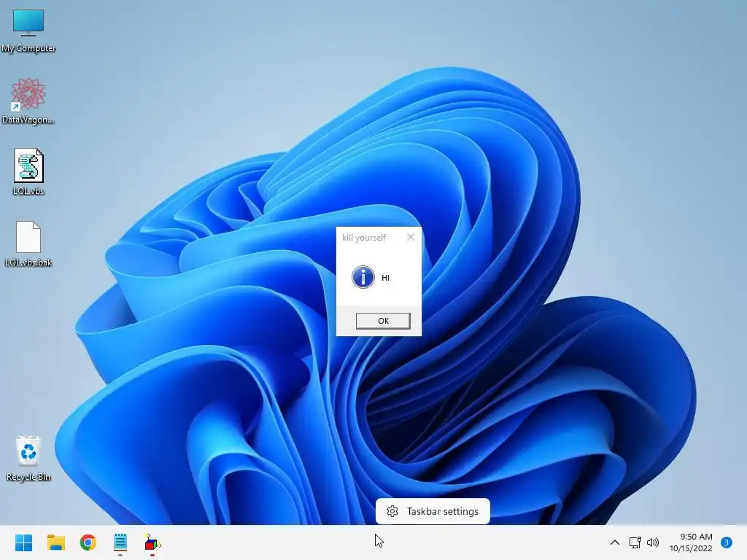Open the network status tray icon
Viewport: 747px width, 560px height.
click(635, 542)
